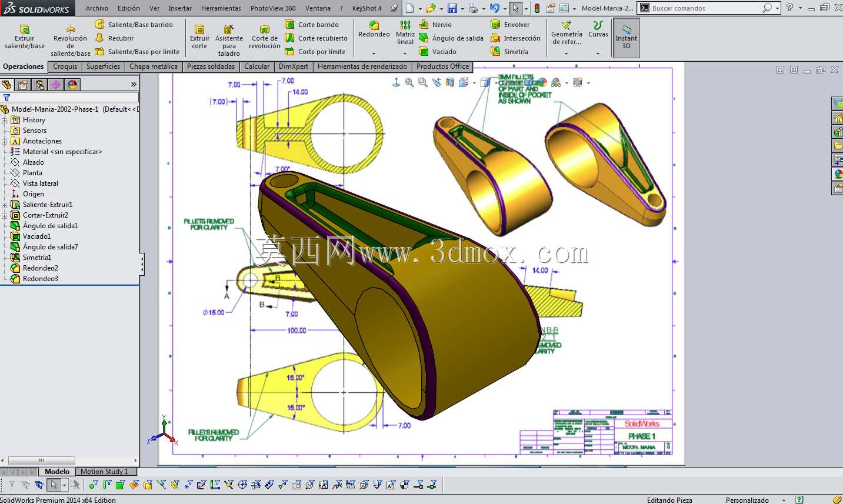843x504 pixels.
Task: Expand the History tree node
Action: pyautogui.click(x=5, y=120)
